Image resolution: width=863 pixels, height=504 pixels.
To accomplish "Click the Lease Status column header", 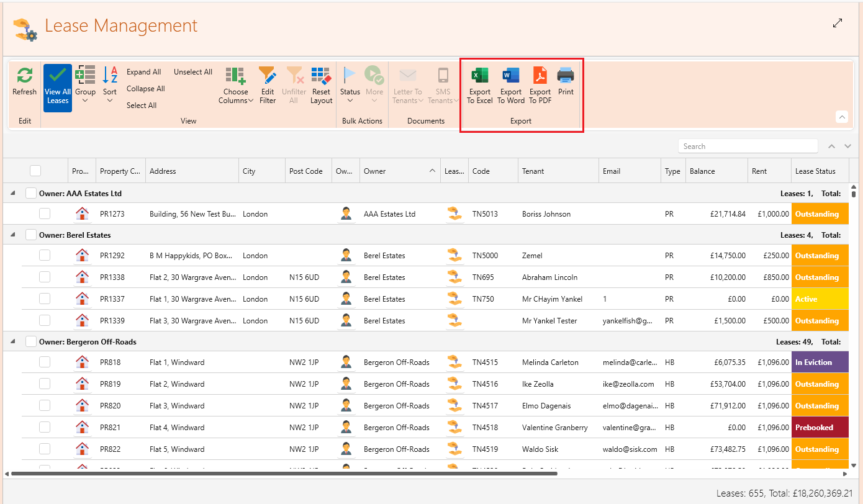I will click(x=815, y=171).
